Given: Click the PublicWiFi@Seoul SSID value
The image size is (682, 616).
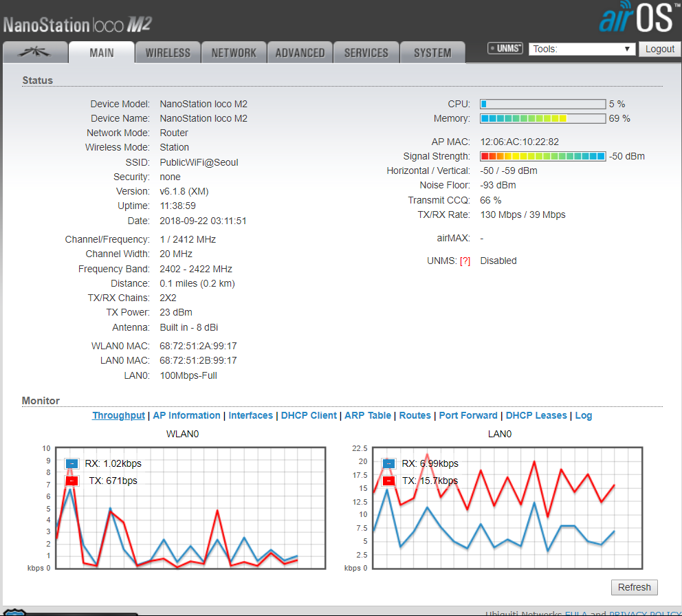Looking at the screenshot, I should pyautogui.click(x=199, y=163).
